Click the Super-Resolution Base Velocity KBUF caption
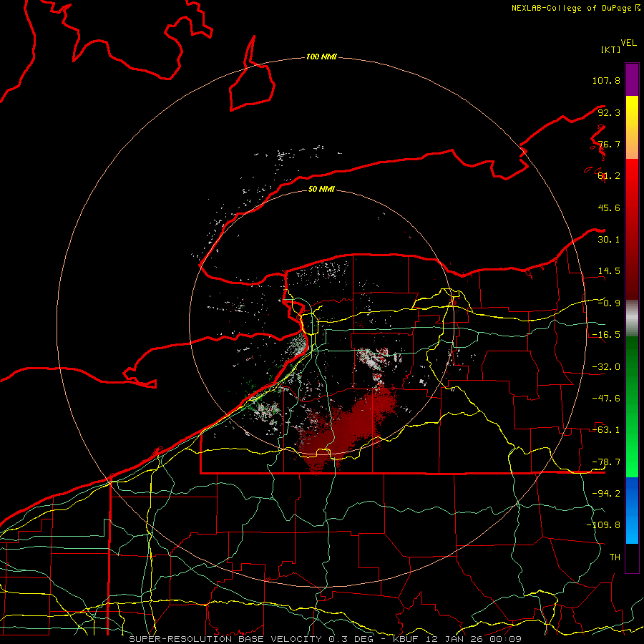 point(326,639)
